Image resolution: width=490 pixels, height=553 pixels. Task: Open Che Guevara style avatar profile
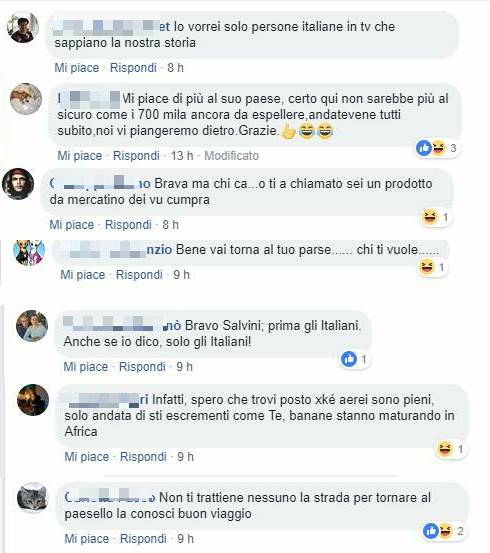click(x=18, y=184)
